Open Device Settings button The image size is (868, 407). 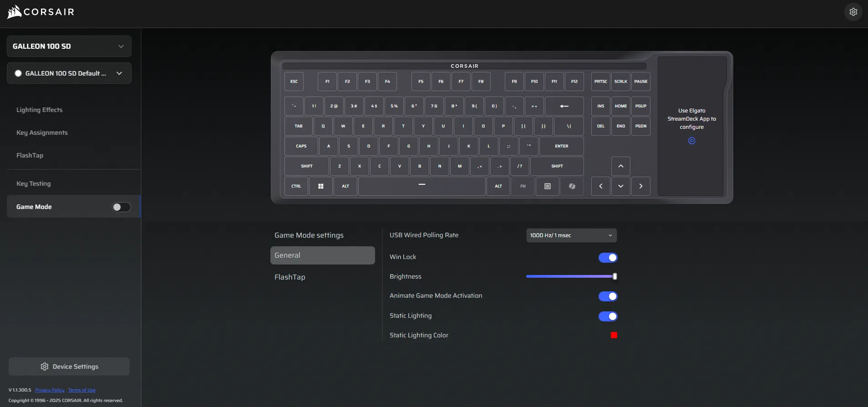click(x=69, y=366)
